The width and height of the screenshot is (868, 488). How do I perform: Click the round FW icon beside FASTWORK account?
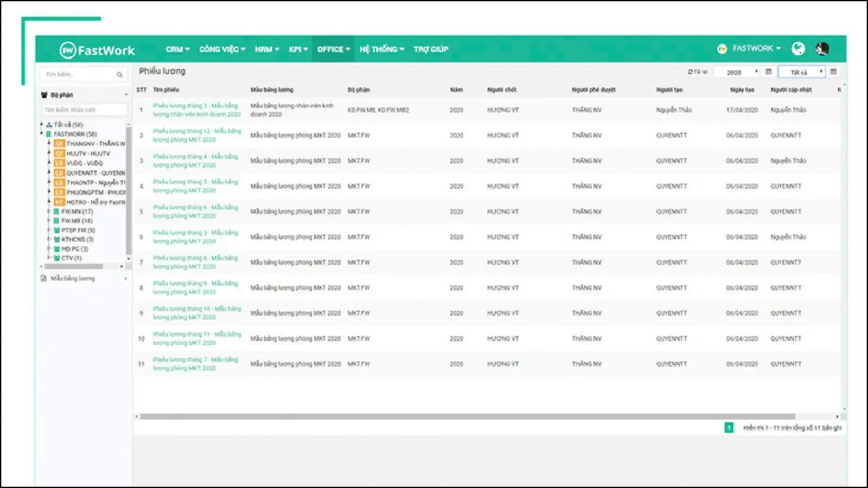point(722,49)
